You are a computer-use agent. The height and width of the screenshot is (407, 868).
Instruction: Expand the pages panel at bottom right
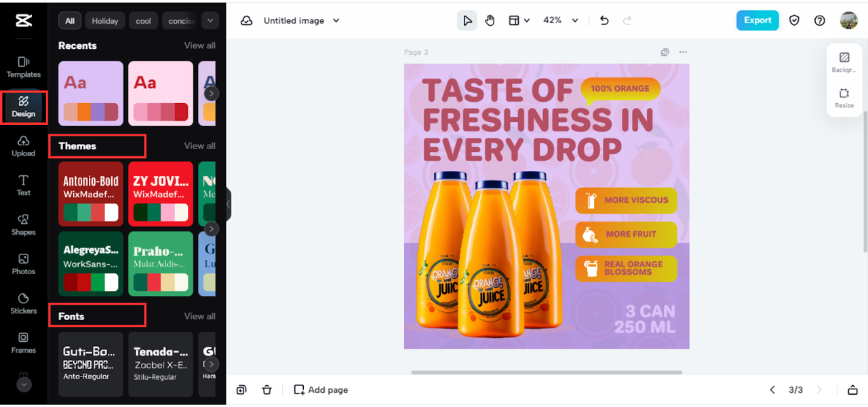(852, 390)
